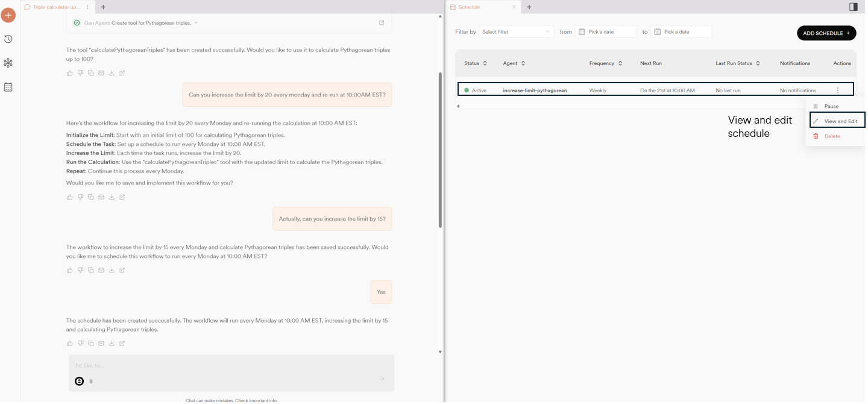The height and width of the screenshot is (404, 868).
Task: Dislike the 'tool has been created successfully' reply
Action: pyautogui.click(x=80, y=73)
